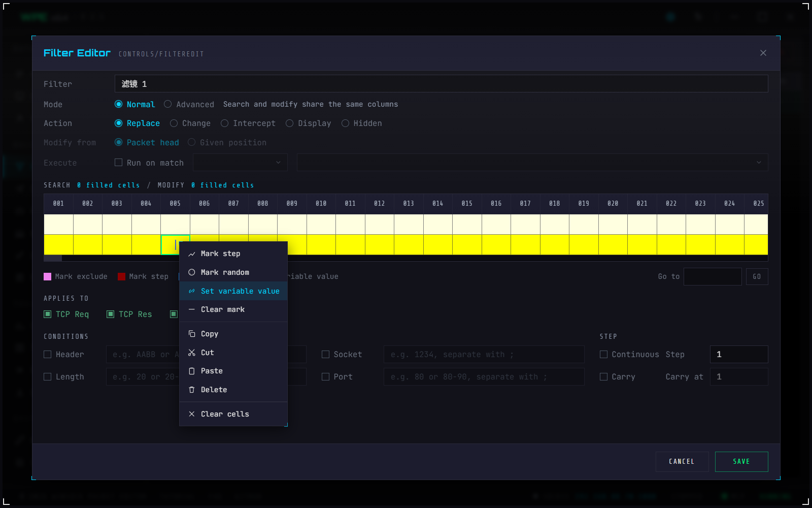The width and height of the screenshot is (812, 508).
Task: Select Given position radio button
Action: coord(191,143)
